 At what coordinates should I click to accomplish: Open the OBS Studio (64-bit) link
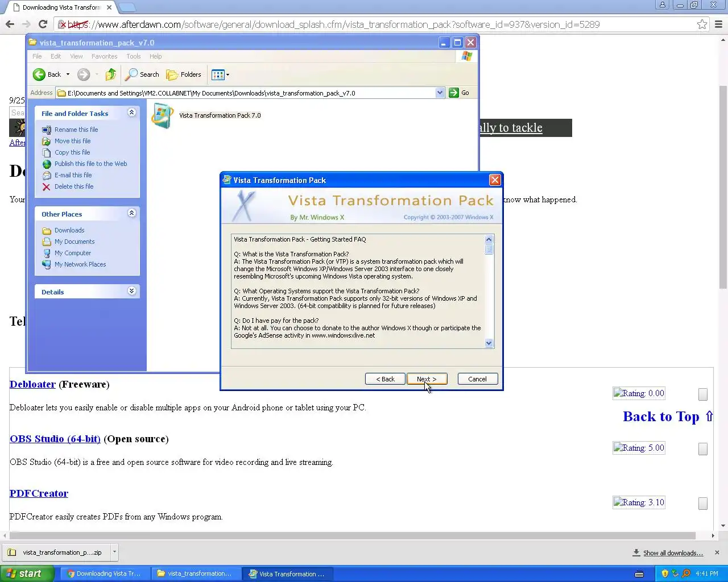coord(55,439)
